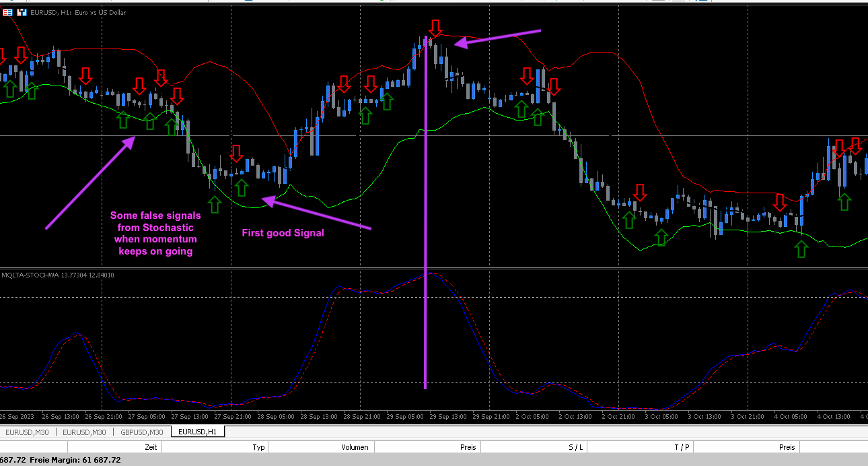Image resolution: width=868 pixels, height=466 pixels.
Task: Click the 29 Sep 13:00 time label
Action: click(x=448, y=417)
